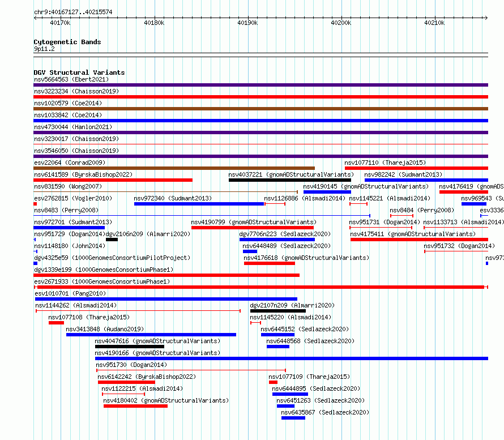Click the nsv1033842 (Coe2014) label
504x440 pixels.
point(68,115)
